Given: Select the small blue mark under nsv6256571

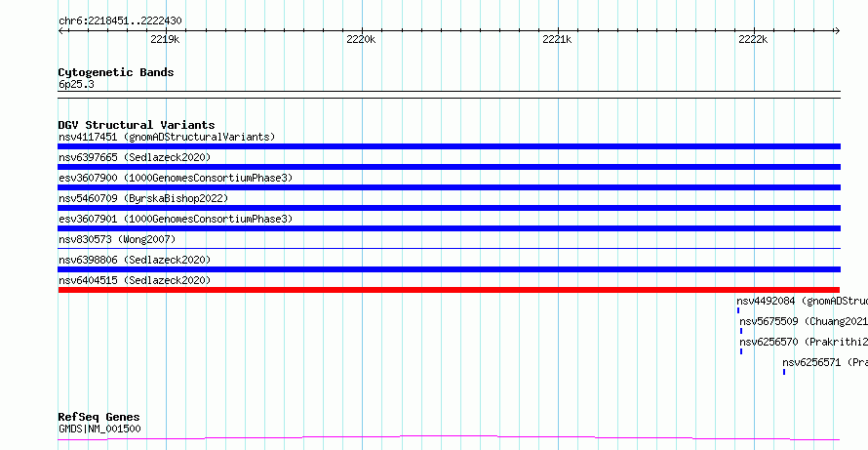Looking at the screenshot, I should point(784,372).
